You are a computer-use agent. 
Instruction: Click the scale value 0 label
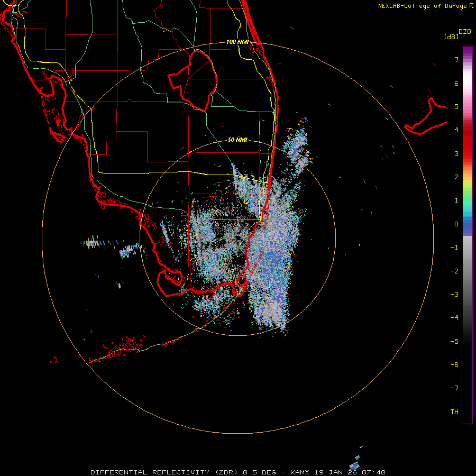coord(456,224)
